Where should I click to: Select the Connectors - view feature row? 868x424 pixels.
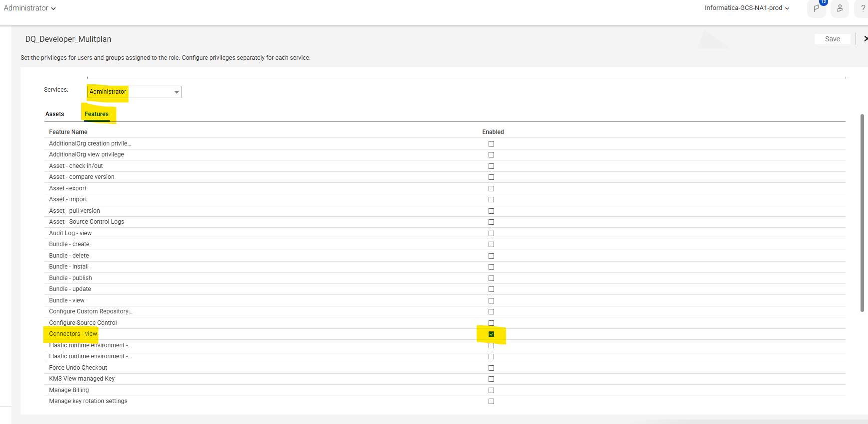coord(445,334)
